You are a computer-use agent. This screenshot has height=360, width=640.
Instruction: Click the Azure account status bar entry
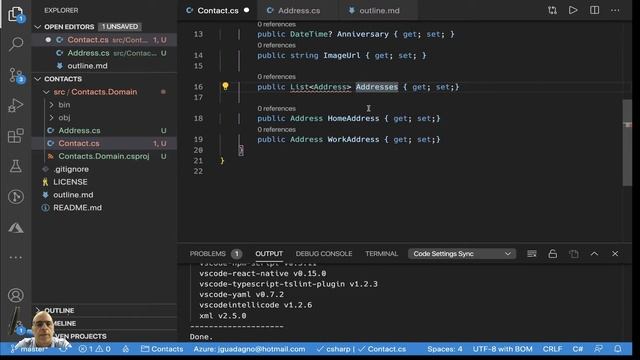coord(249,349)
